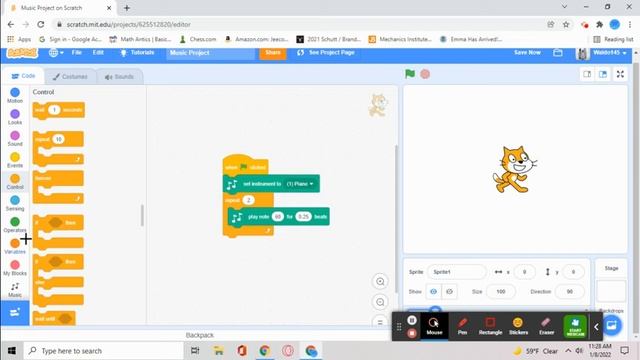Click the wait 1 seconds palette block

[58, 110]
